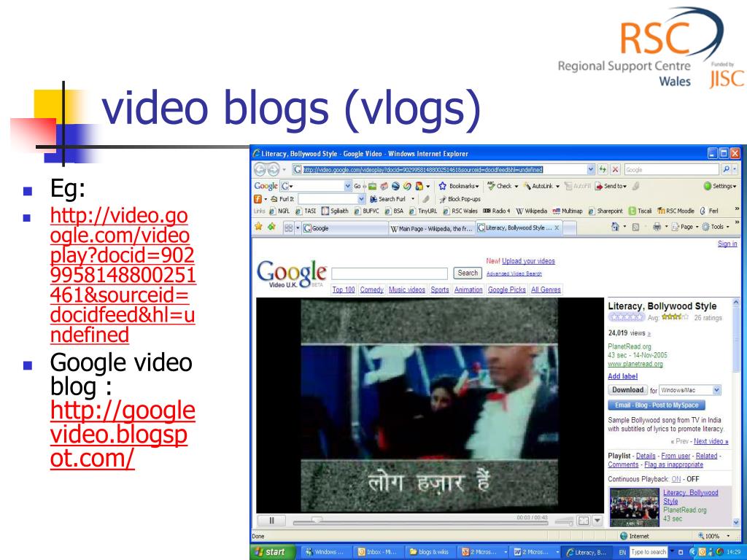Close the Literacy, Bollywood Style tab
Viewport: 747px width, 560px height.
point(557,227)
